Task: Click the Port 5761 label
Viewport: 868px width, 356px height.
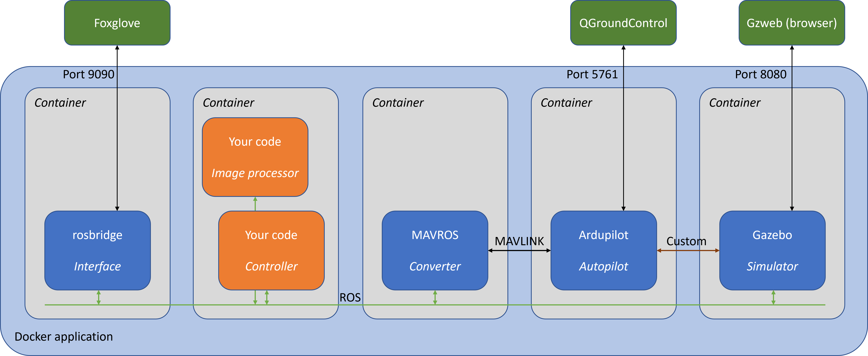Action: click(x=592, y=74)
